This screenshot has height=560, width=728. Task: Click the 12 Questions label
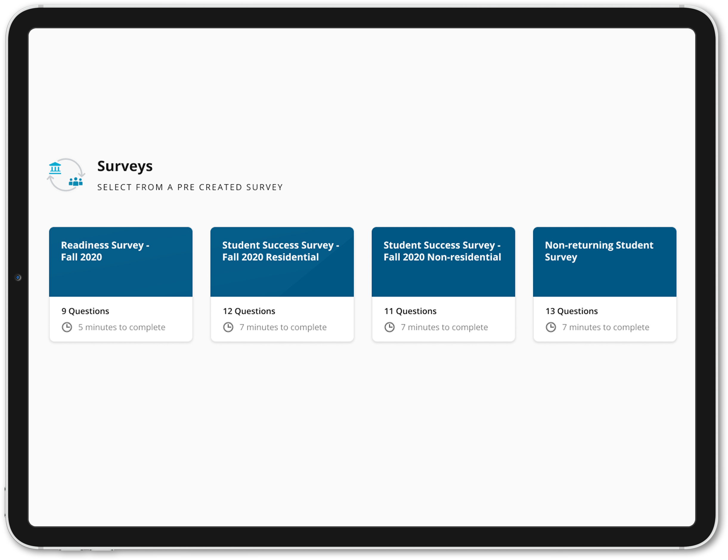249,311
